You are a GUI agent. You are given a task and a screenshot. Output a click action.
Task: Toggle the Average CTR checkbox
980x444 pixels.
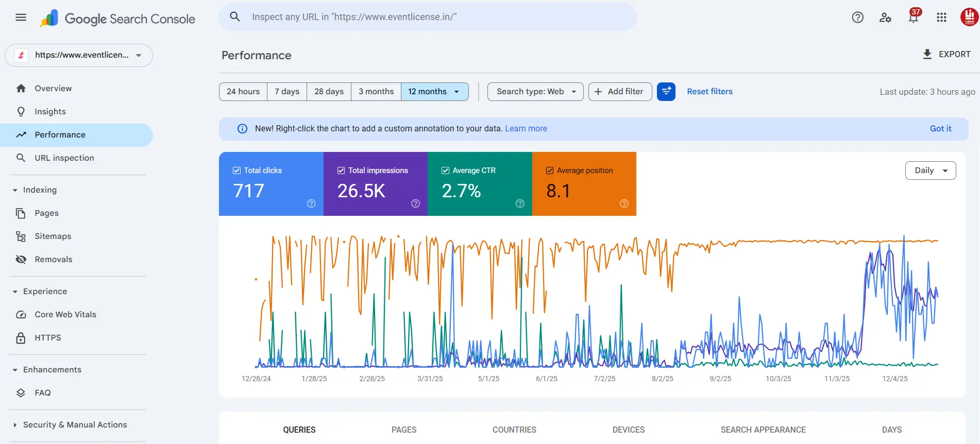pyautogui.click(x=445, y=170)
